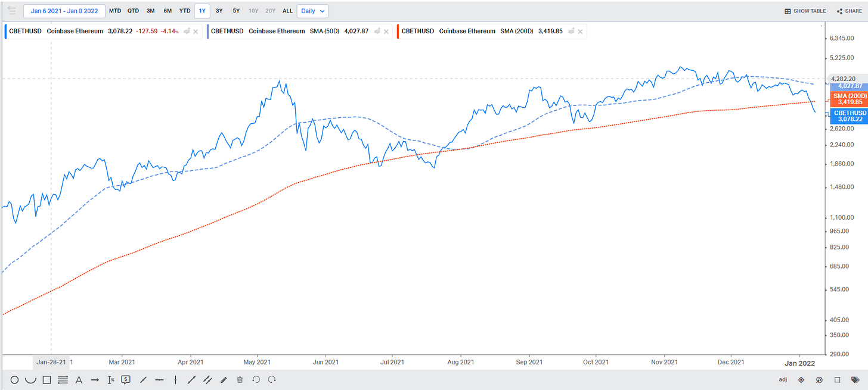The height and width of the screenshot is (390, 868).
Task: Select the 1Y time range
Action: (203, 11)
